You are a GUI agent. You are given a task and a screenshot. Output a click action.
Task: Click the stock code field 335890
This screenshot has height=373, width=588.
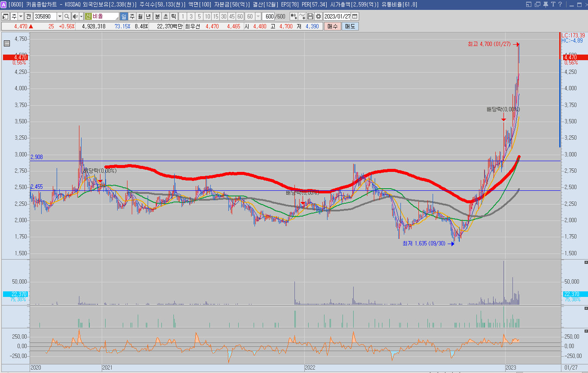point(45,16)
